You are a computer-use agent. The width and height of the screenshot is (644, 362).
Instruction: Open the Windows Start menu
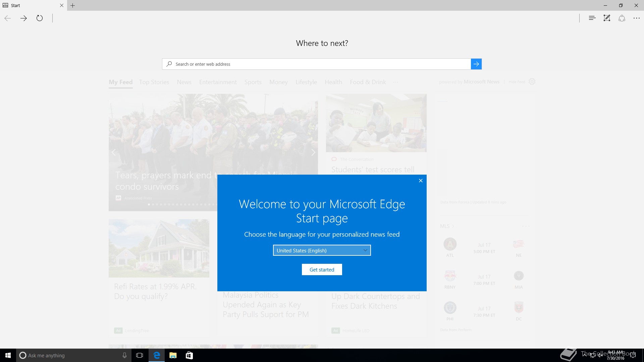(8, 355)
